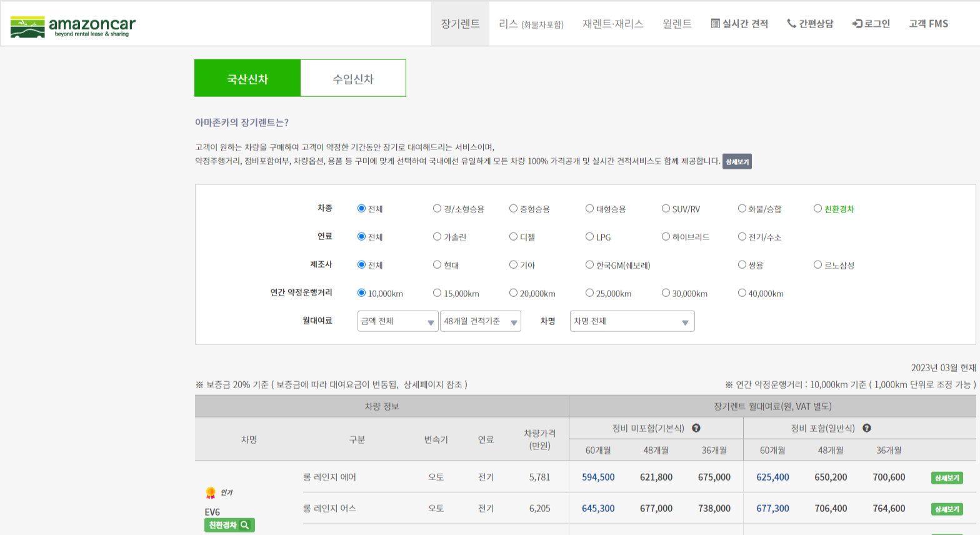Open the 리스 (화물차포함) menu

531,24
